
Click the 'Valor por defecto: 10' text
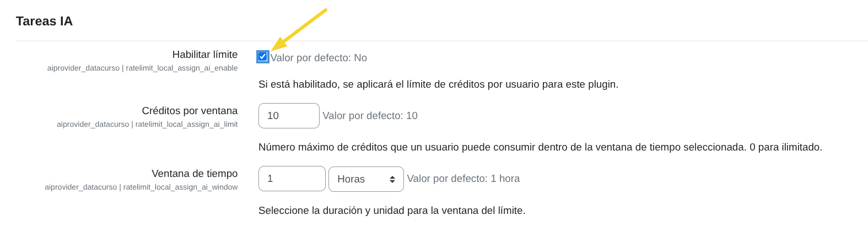coord(370,116)
